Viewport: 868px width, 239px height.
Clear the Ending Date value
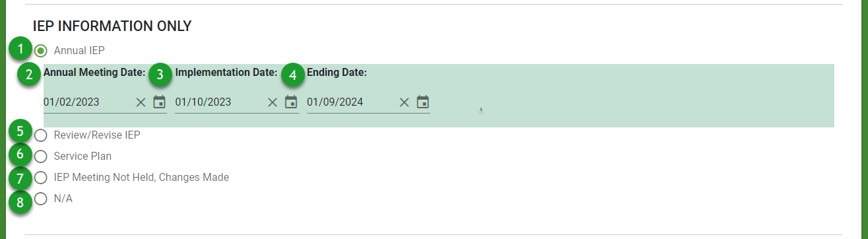point(405,102)
